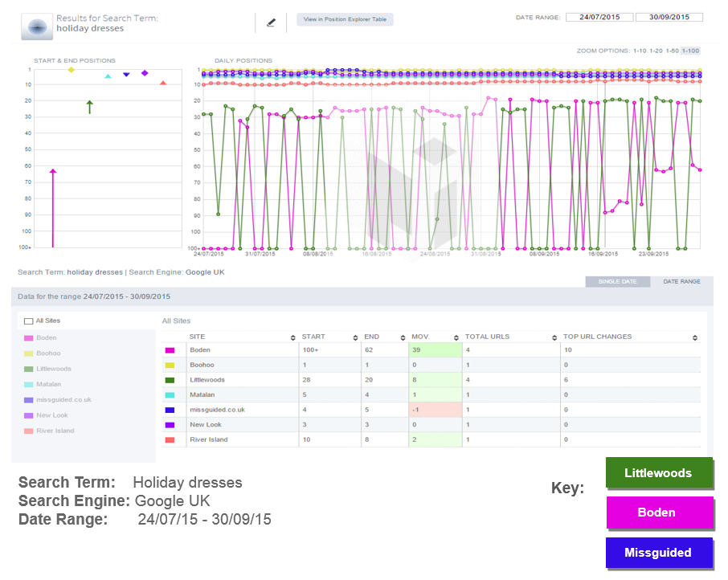Click the pencil edit icon
This screenshot has height=580, width=728.
(271, 22)
